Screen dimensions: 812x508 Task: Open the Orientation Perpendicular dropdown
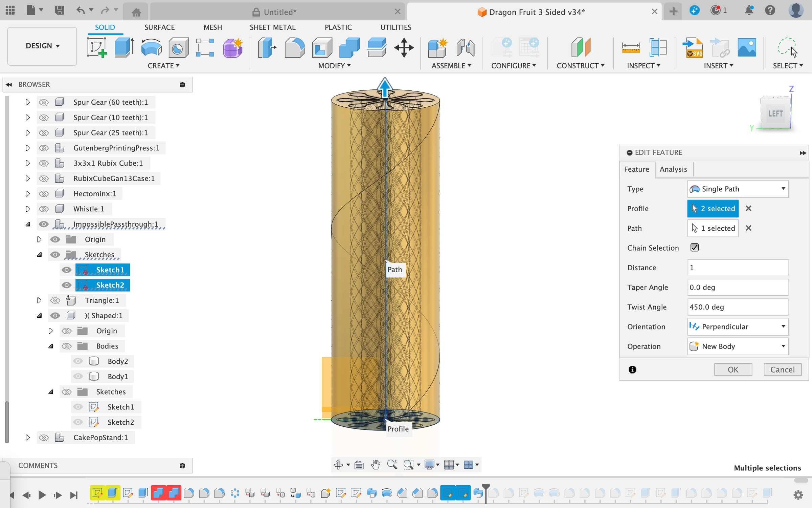738,326
